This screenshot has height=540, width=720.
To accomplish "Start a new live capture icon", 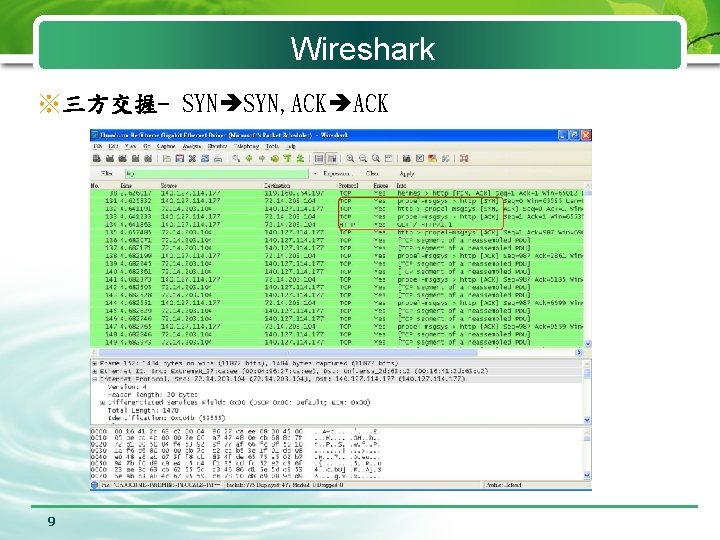I will [x=122, y=158].
